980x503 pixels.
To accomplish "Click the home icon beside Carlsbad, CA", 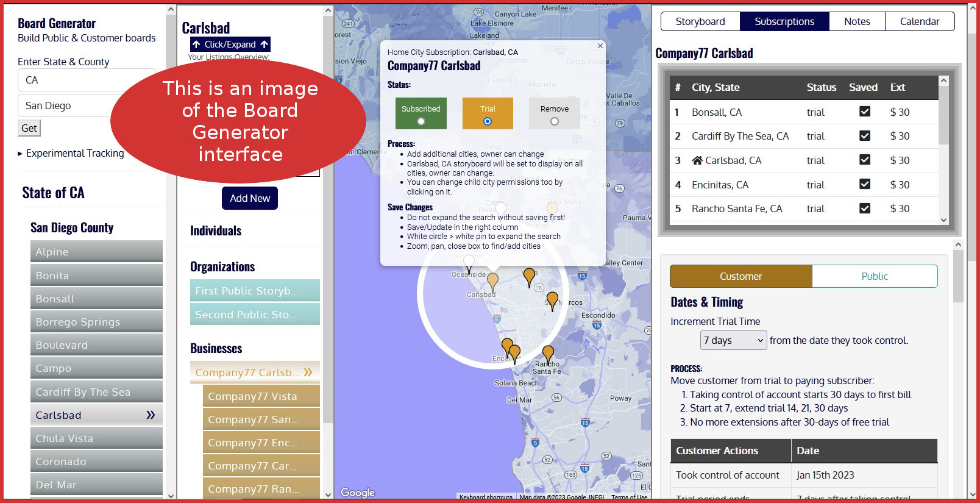I will coord(697,160).
